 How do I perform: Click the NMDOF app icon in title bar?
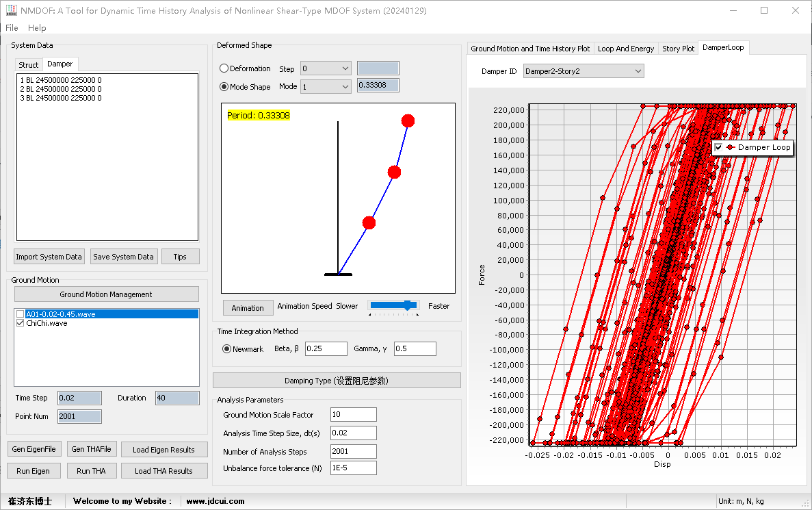click(11, 10)
